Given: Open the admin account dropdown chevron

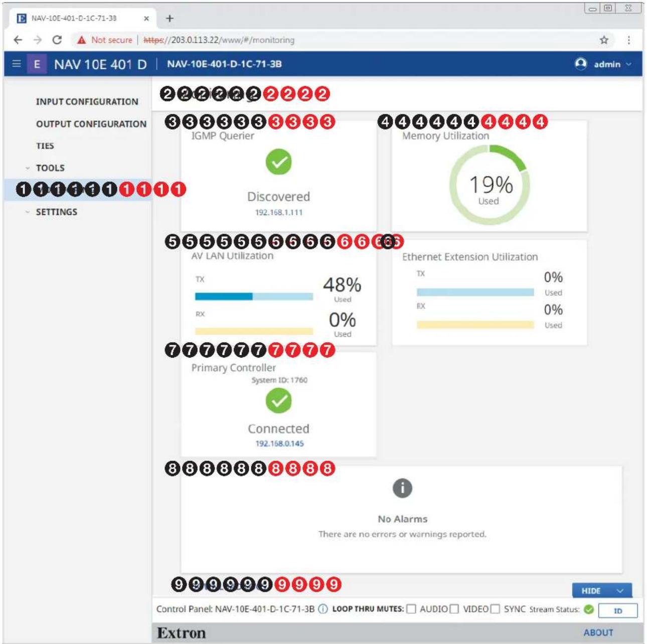Looking at the screenshot, I should [x=628, y=64].
